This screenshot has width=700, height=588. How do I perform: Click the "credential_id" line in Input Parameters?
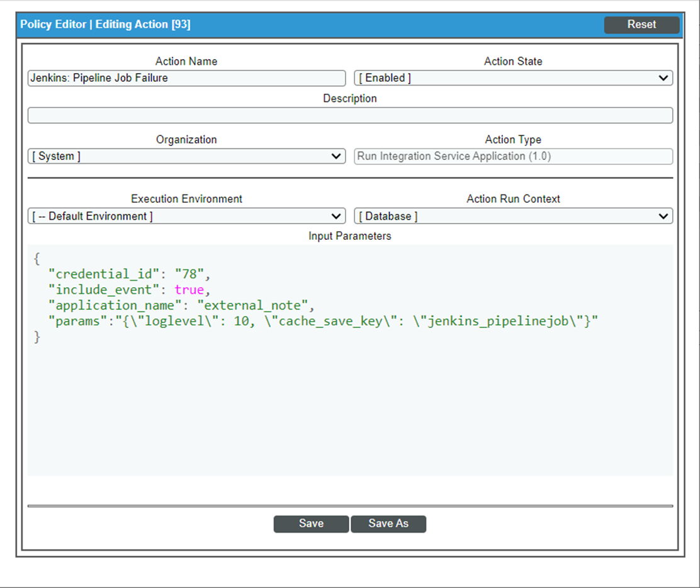129,274
